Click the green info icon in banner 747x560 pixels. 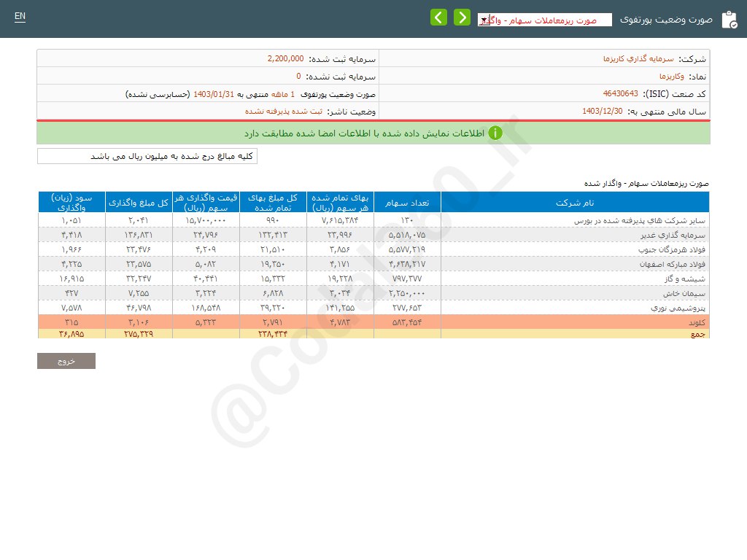(495, 133)
